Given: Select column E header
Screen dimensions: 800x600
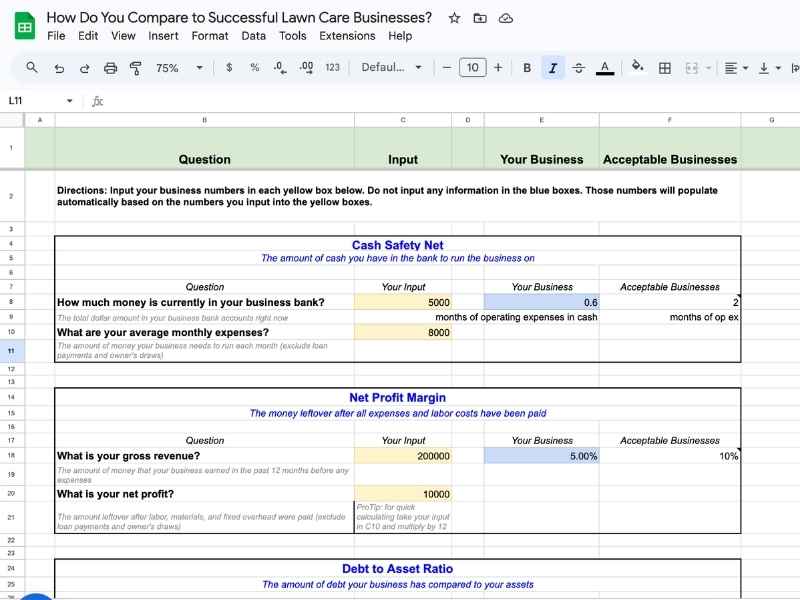Looking at the screenshot, I should click(541, 120).
